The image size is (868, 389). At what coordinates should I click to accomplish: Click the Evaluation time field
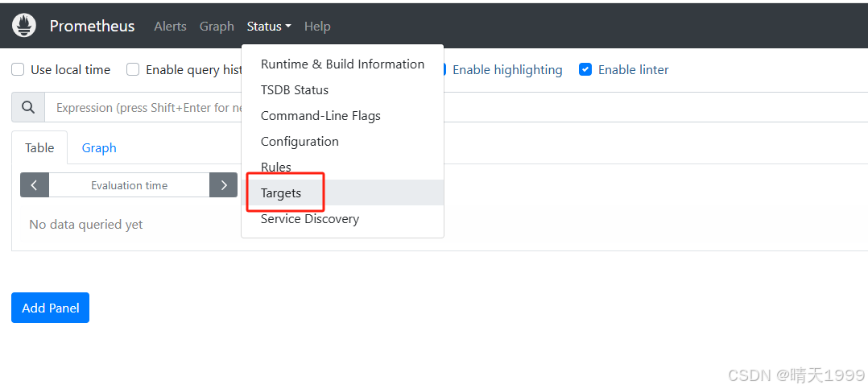[x=129, y=185]
